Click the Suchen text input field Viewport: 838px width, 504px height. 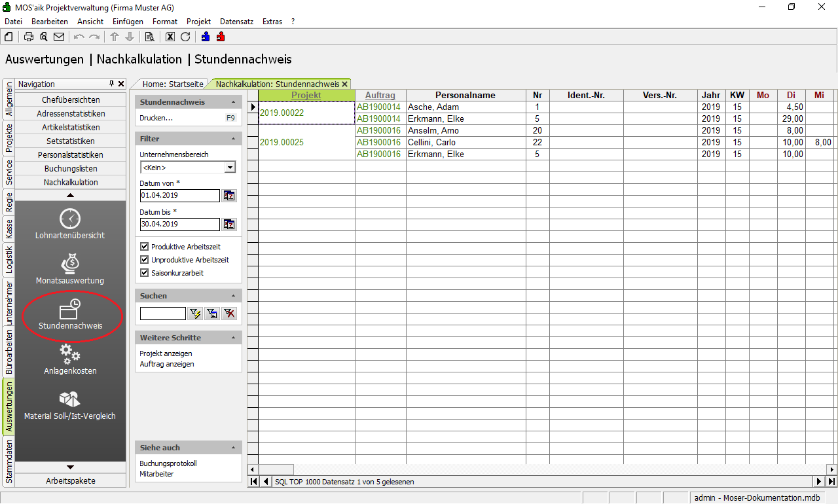pyautogui.click(x=162, y=314)
